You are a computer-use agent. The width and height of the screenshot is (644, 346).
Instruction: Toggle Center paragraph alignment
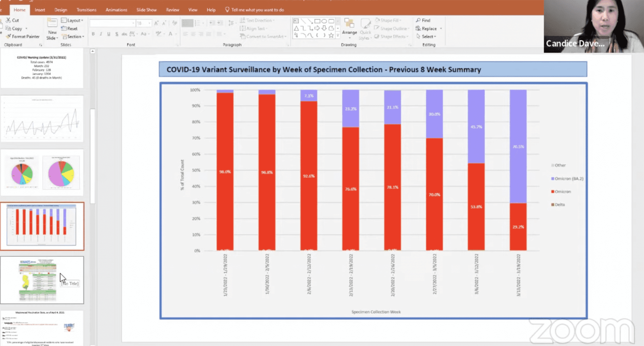[x=193, y=34]
